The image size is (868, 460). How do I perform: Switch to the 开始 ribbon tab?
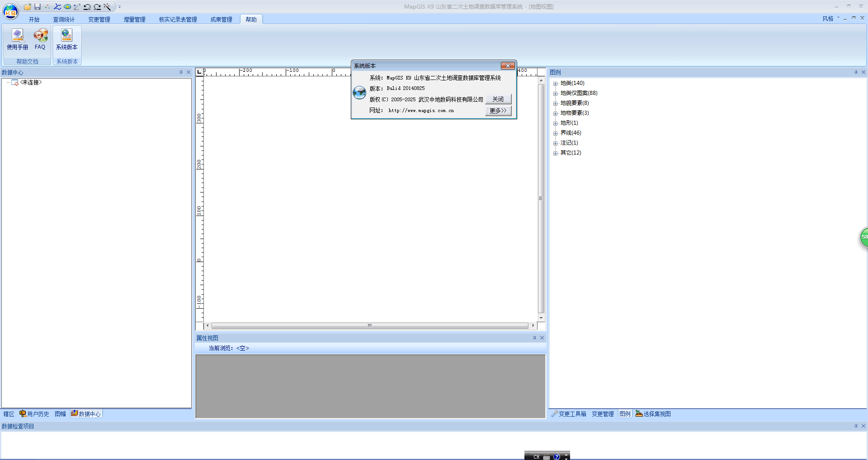[34, 19]
